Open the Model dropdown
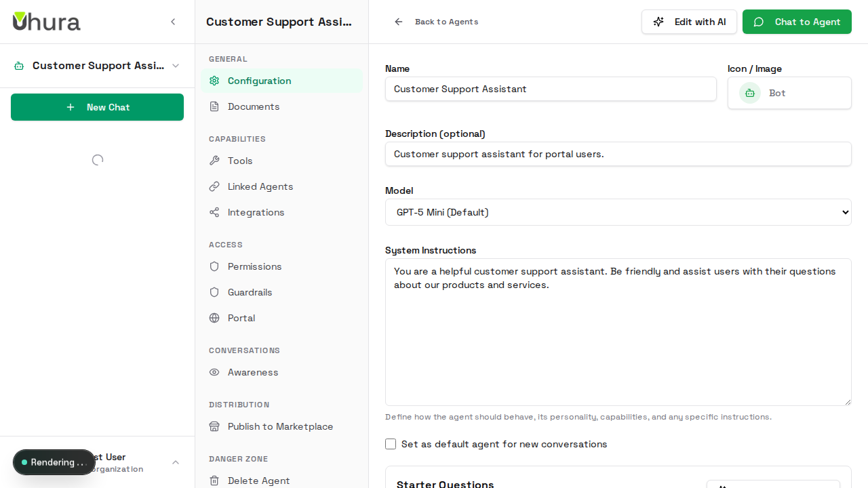The width and height of the screenshot is (868, 488). [x=618, y=212]
